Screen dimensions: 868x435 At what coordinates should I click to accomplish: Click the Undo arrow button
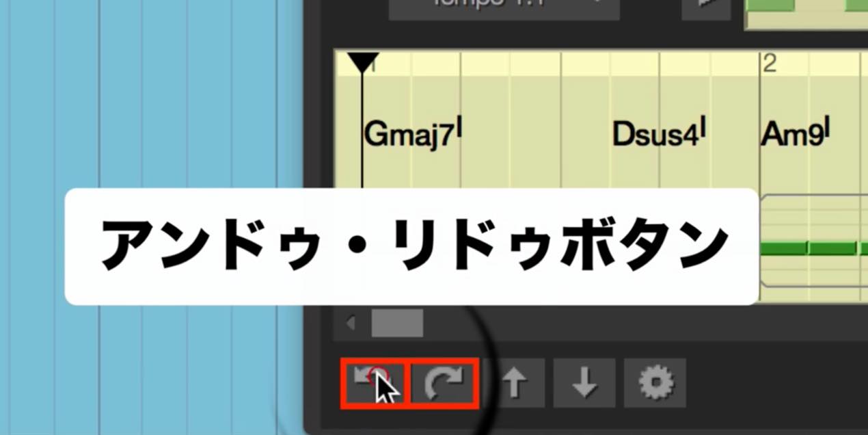374,383
